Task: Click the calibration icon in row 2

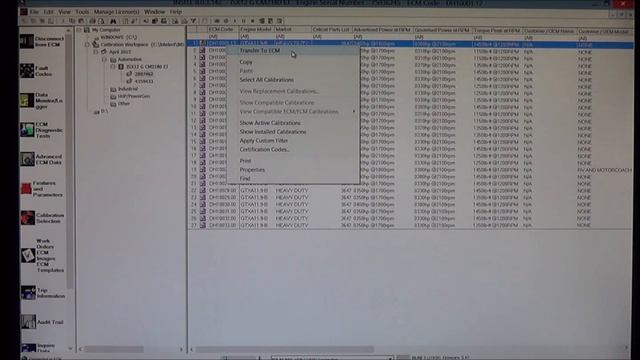Action: tap(202, 51)
